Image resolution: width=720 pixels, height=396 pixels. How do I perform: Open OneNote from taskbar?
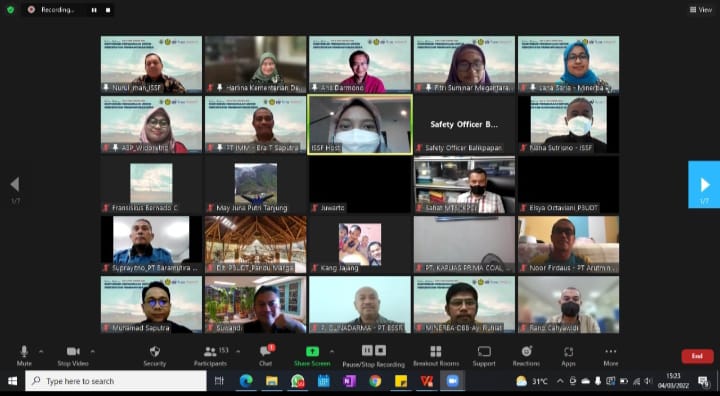point(349,381)
